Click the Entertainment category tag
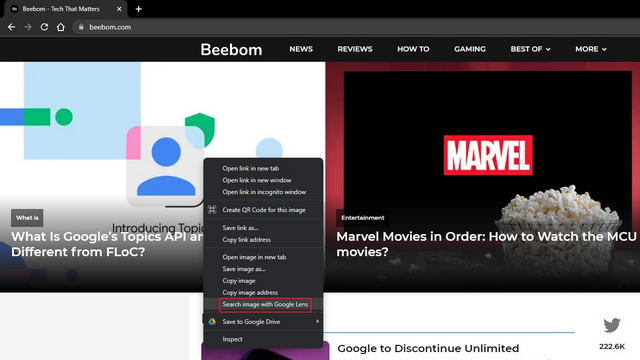This screenshot has height=360, width=640. tap(362, 218)
